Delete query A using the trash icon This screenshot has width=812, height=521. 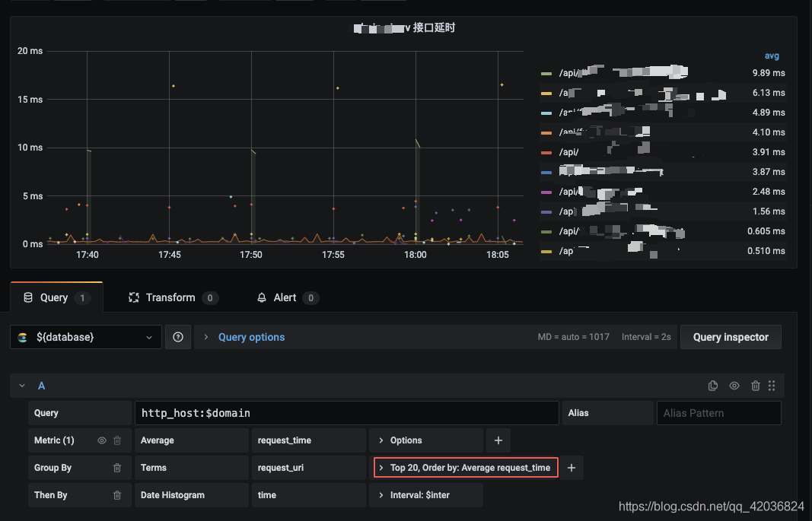pos(756,386)
